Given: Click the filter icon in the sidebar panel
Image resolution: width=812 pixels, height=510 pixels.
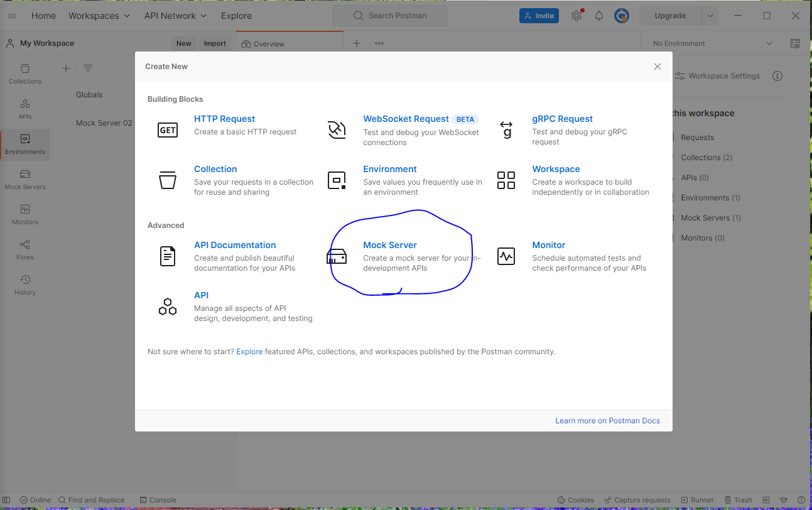Looking at the screenshot, I should (88, 68).
